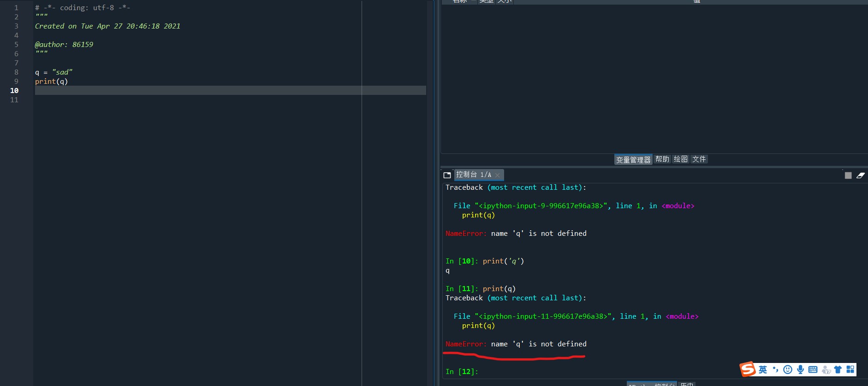The image size is (868, 386).
Task: Switch to the 变量管理器 tab
Action: 633,159
